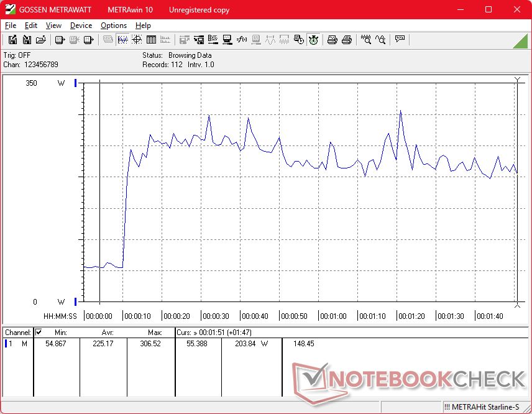Toggle the Channel checkbox in data panel

[39, 333]
